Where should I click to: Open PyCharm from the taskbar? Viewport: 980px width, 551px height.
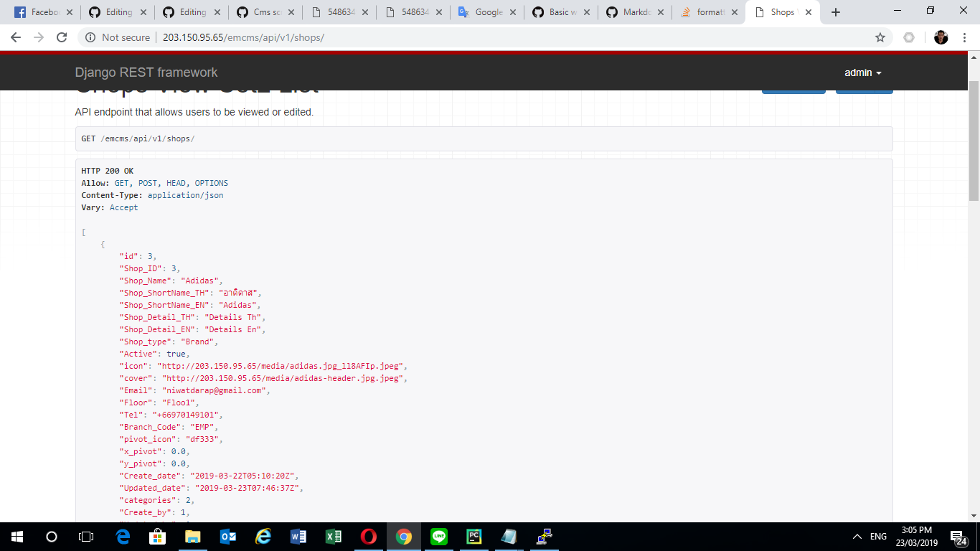(474, 536)
